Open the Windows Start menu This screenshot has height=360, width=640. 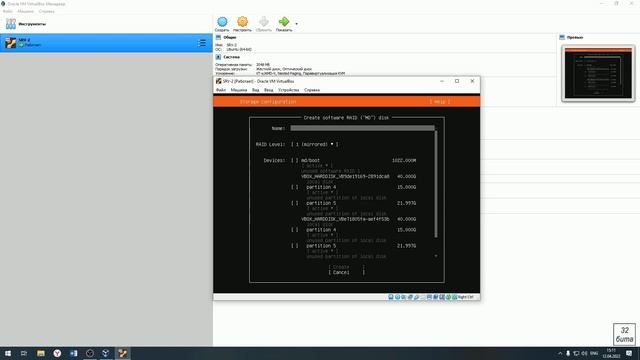8,353
